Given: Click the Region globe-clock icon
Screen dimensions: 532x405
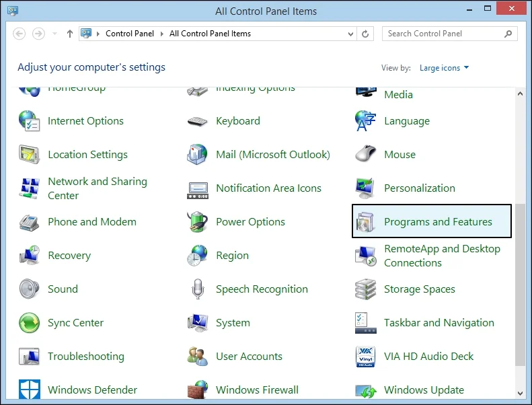Looking at the screenshot, I should coord(197,255).
